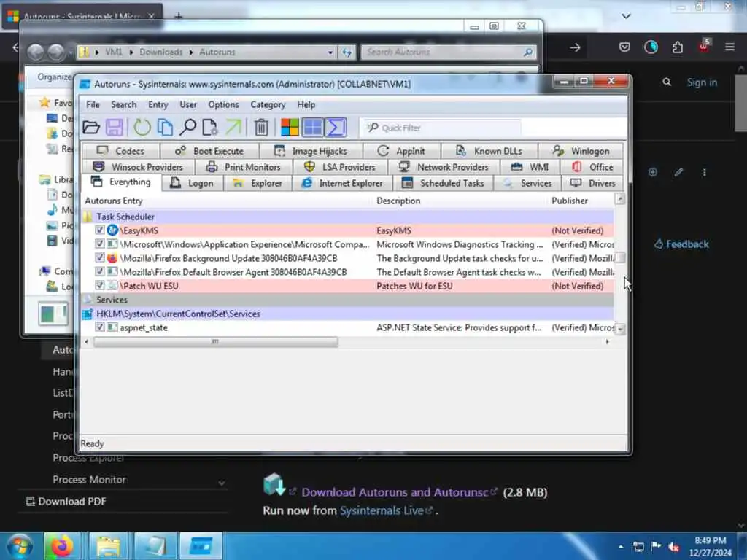The image size is (747, 560).
Task: Click the pencil edit icon on web page
Action: (679, 172)
